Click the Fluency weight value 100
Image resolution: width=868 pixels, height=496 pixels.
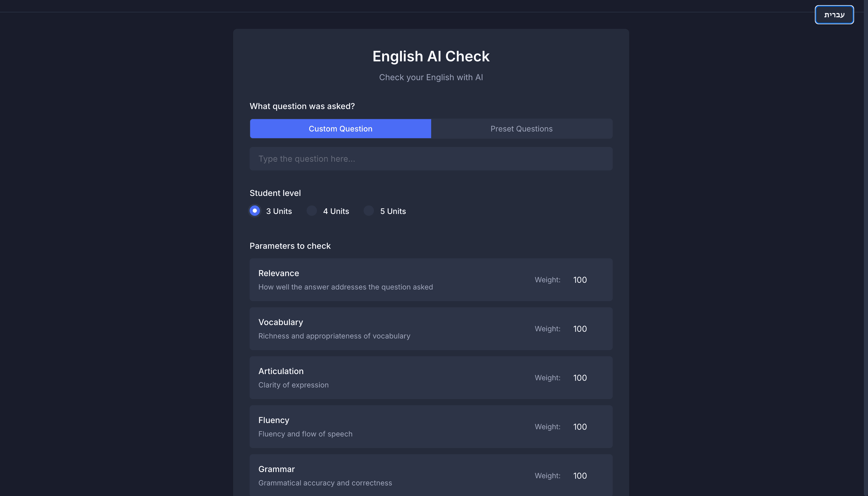pos(580,426)
